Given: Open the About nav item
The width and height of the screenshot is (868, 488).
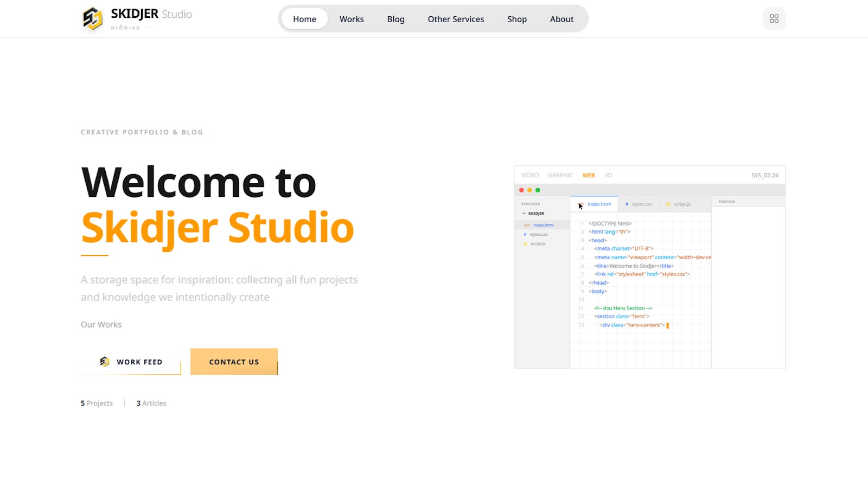Looking at the screenshot, I should tap(561, 19).
